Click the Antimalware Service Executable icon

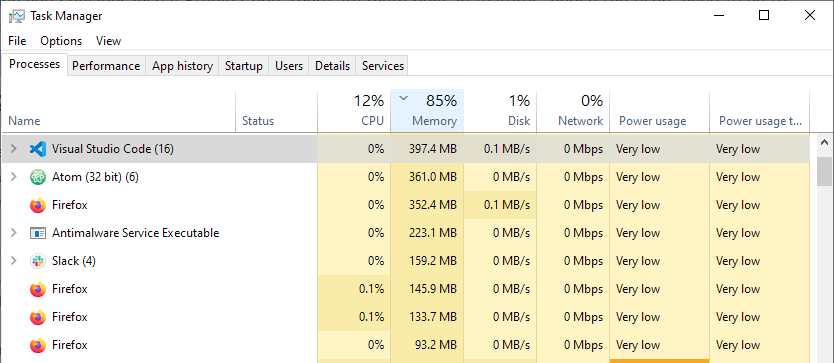[38, 233]
